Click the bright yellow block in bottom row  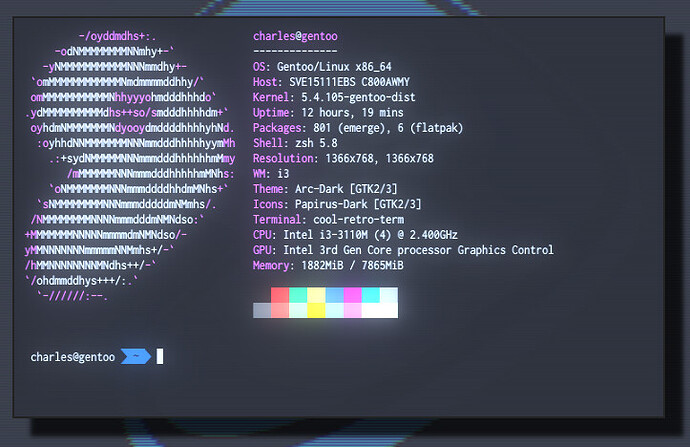pos(316,310)
